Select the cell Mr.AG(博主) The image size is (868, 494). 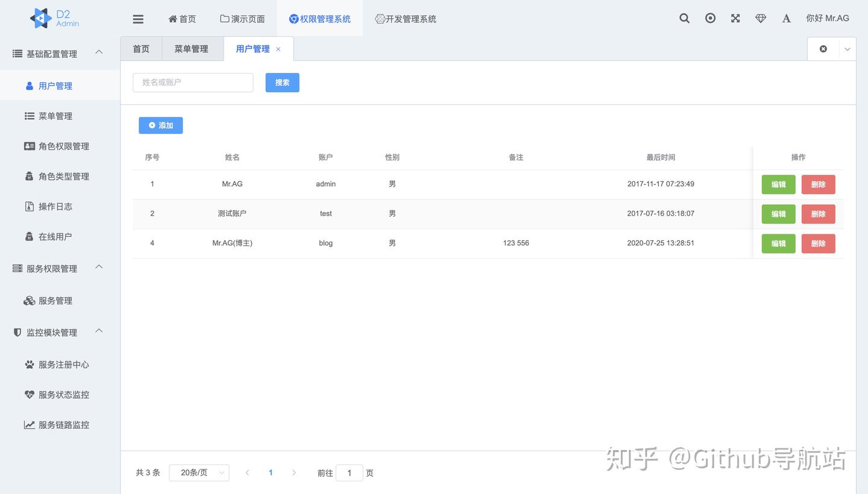pyautogui.click(x=232, y=243)
